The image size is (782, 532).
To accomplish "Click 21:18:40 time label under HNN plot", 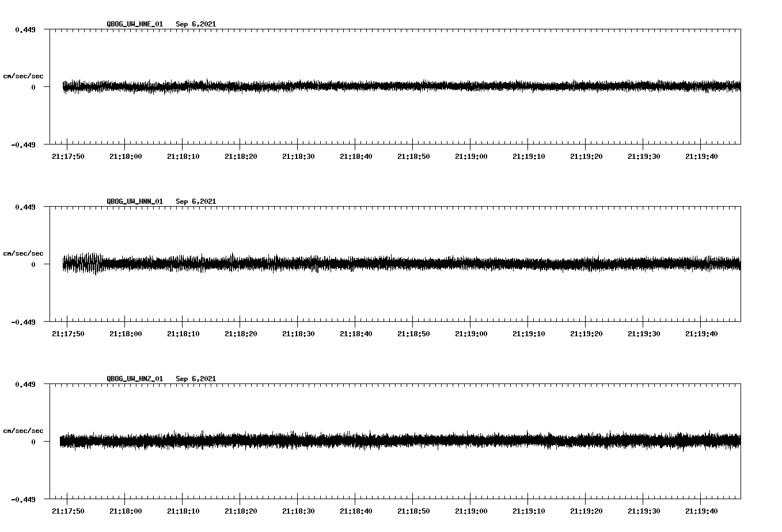I will (356, 334).
